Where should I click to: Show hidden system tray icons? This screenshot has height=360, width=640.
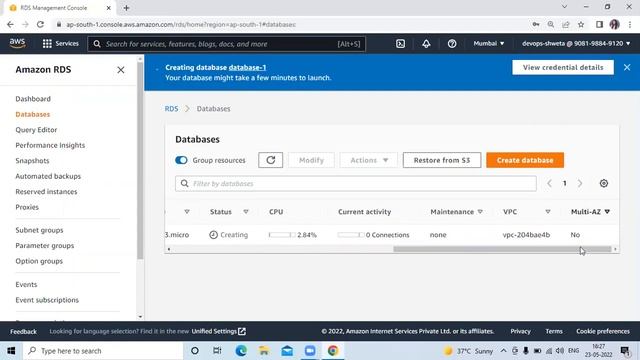coord(504,351)
